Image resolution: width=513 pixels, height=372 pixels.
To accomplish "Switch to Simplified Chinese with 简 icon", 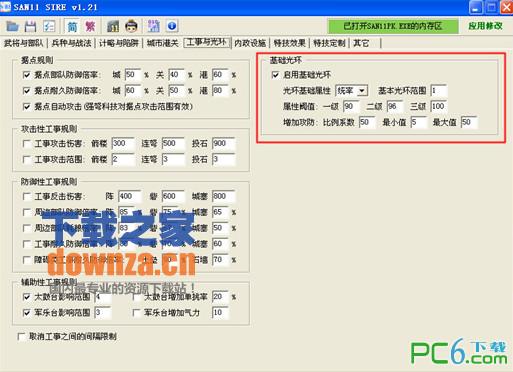I will (x=72, y=26).
